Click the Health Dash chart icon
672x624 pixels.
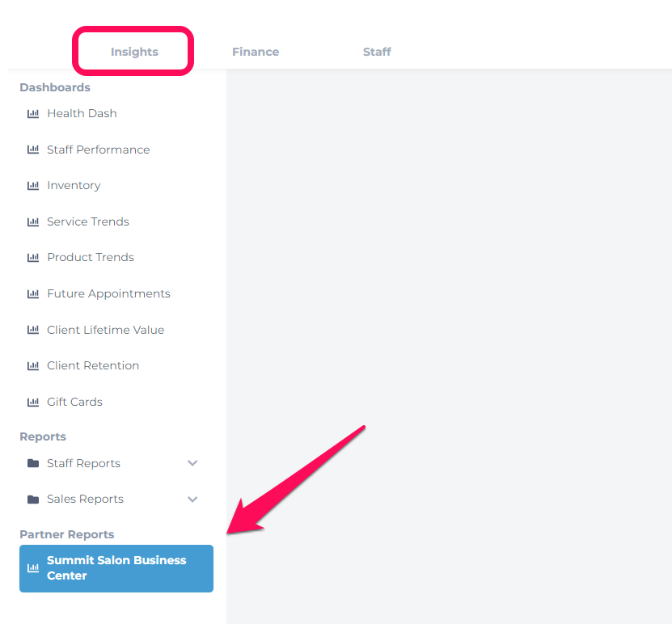click(x=33, y=113)
